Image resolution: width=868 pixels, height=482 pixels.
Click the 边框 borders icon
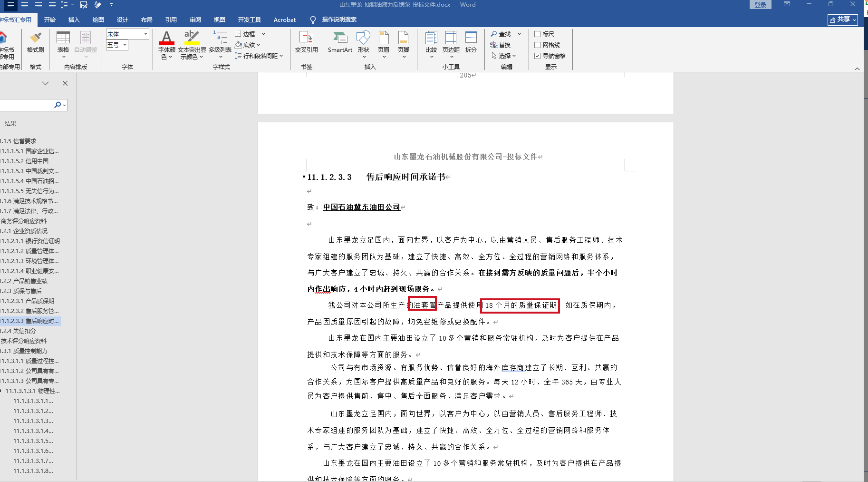pyautogui.click(x=238, y=34)
